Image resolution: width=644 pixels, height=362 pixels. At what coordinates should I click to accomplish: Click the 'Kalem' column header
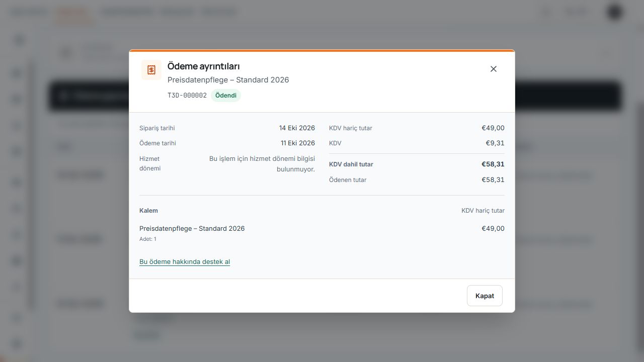click(148, 211)
